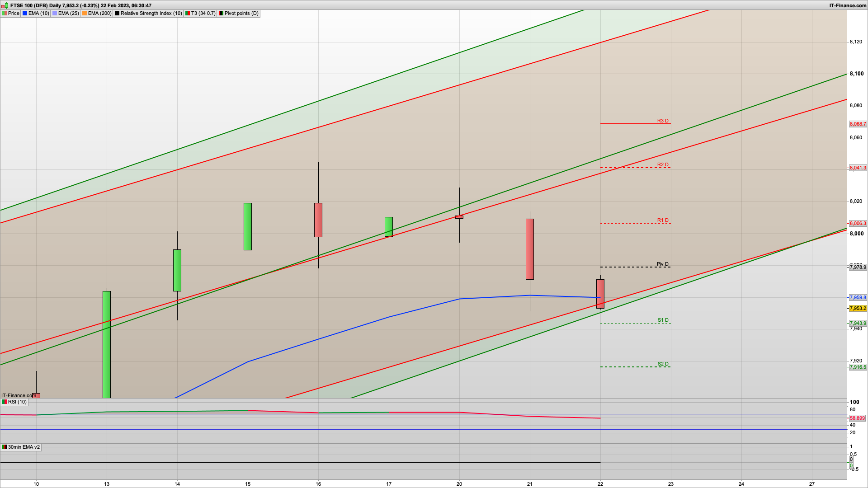Click the S2 D support level label

point(663,364)
